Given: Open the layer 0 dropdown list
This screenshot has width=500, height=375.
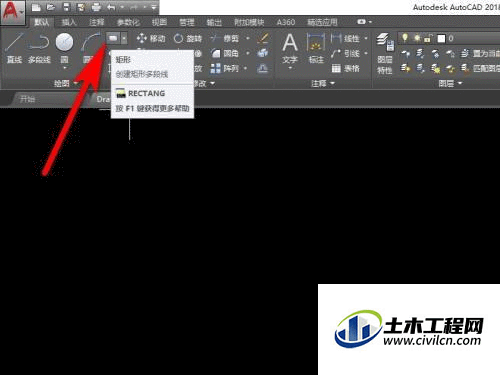Looking at the screenshot, I should point(449,38).
